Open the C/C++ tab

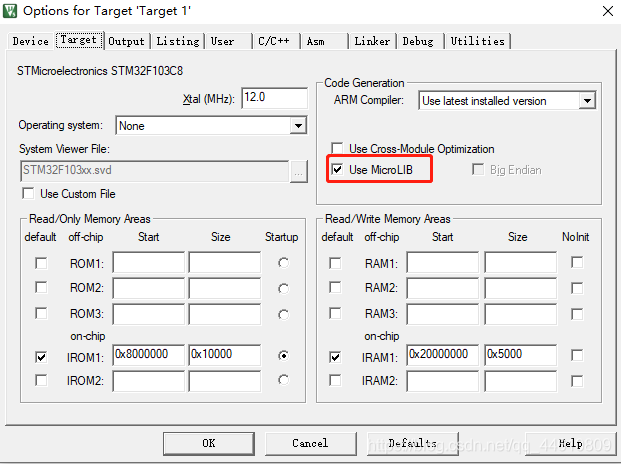tap(274, 41)
